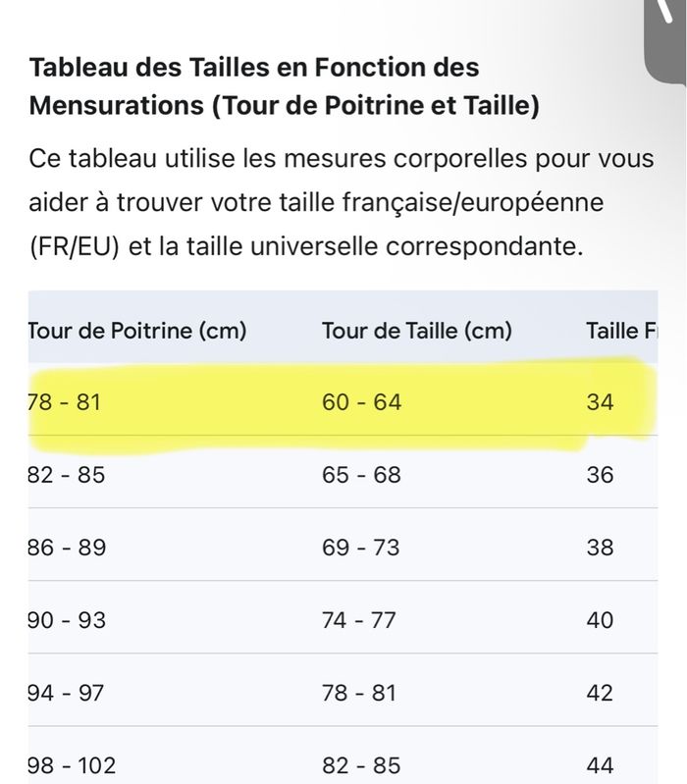Click the waist measurement cell "74 - 77"
This screenshot has height=784, width=687.
pos(359,620)
